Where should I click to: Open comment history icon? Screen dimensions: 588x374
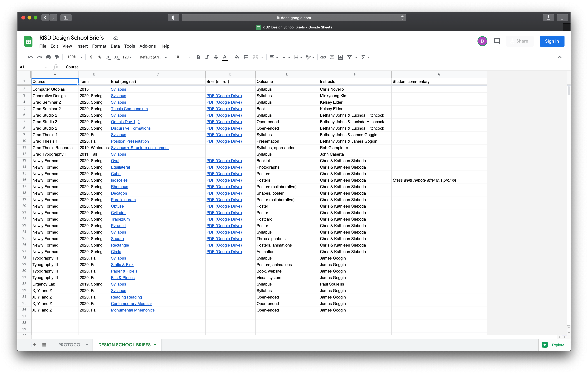497,41
